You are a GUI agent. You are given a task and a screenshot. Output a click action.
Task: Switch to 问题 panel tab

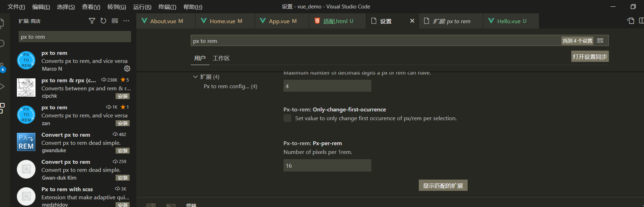(x=151, y=205)
